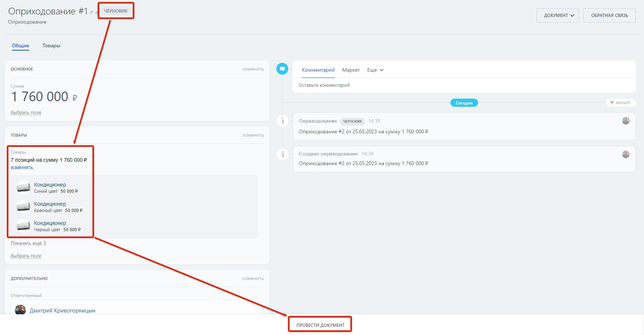
Task: Expand the Еще dropdown in the comment panel
Action: [375, 70]
